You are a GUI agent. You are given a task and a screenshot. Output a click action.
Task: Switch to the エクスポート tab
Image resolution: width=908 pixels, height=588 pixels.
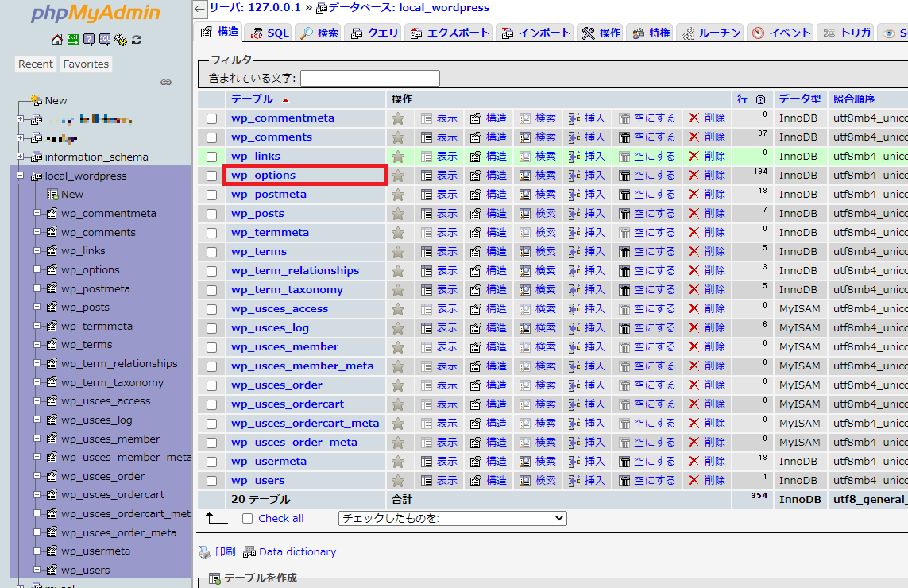click(x=450, y=33)
